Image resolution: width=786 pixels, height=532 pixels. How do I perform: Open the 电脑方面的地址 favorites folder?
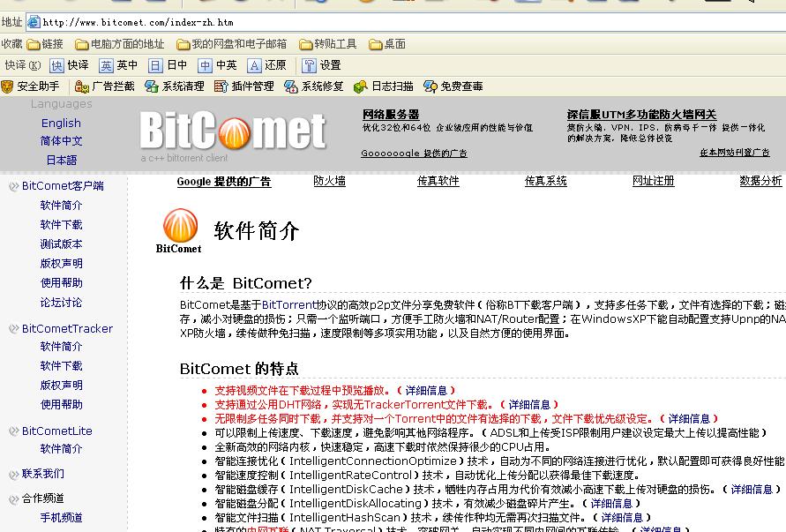(120, 44)
